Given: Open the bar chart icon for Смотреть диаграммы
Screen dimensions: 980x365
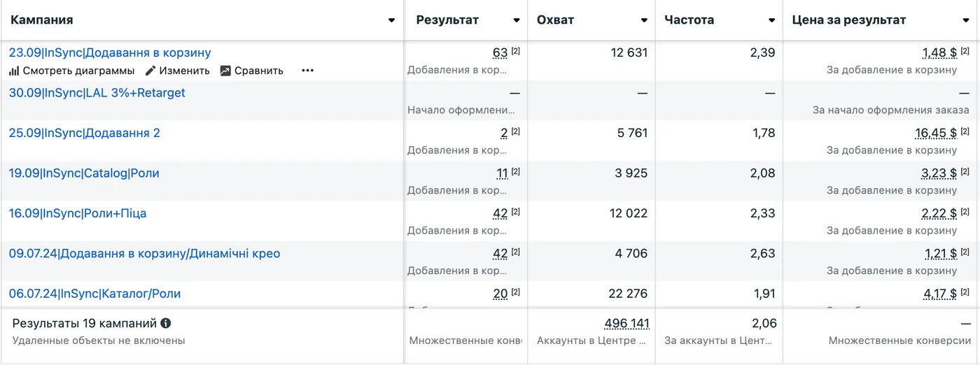Looking at the screenshot, I should pos(14,71).
